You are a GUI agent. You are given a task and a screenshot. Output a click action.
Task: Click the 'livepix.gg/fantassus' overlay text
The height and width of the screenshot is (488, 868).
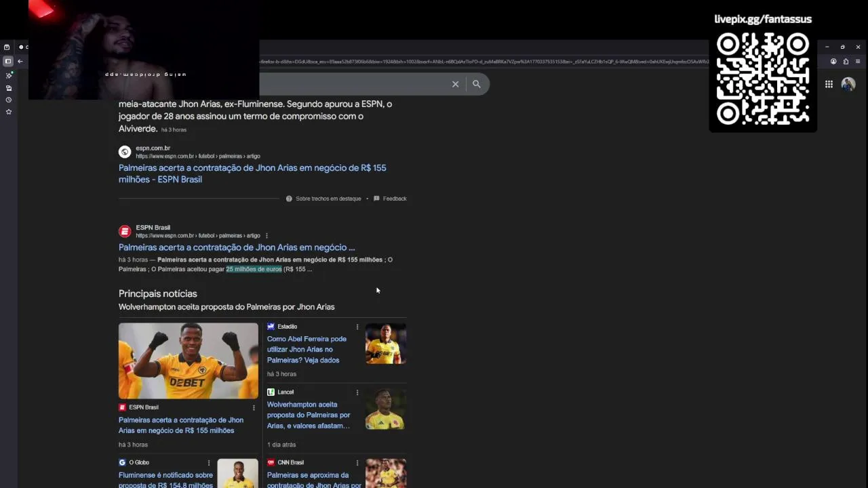[763, 19]
